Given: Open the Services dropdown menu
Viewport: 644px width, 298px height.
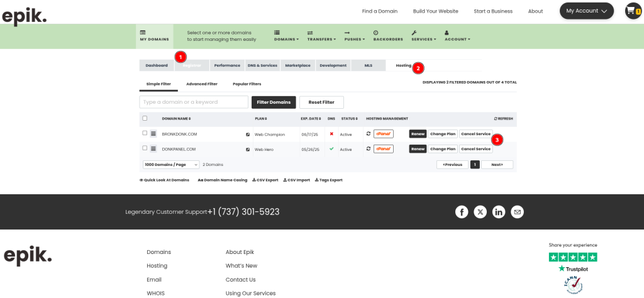Looking at the screenshot, I should tap(424, 36).
